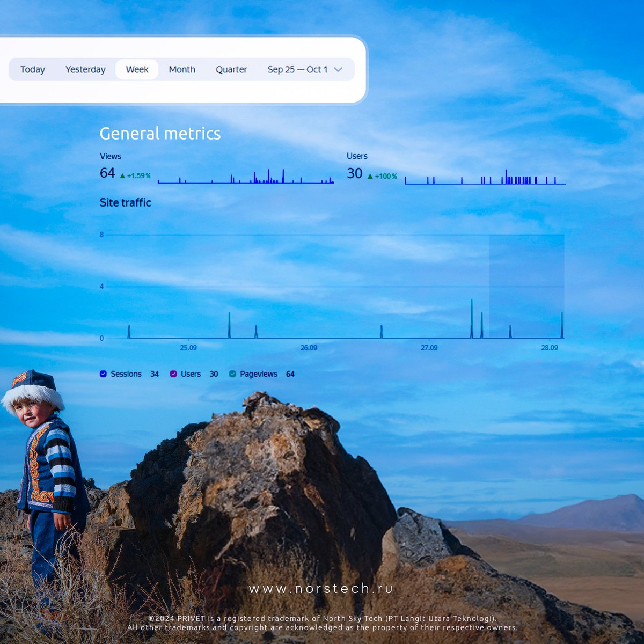The image size is (644, 644).
Task: Open the Sep 25 — Oct 1 date range dropdown
Action: (305, 70)
